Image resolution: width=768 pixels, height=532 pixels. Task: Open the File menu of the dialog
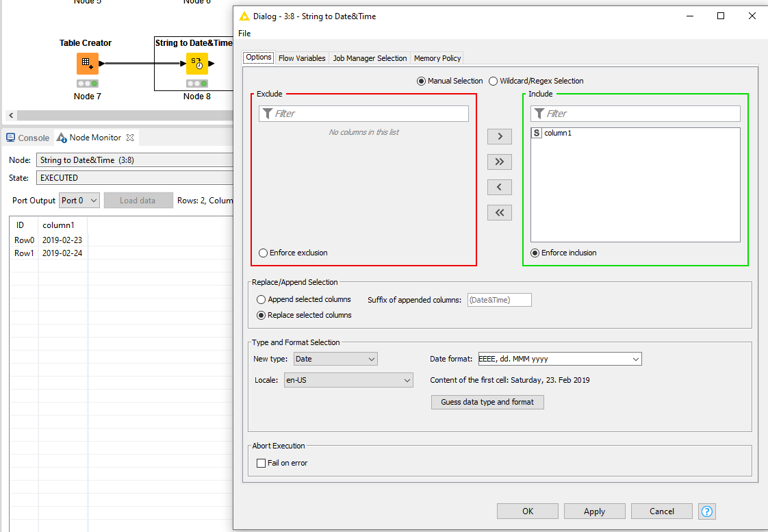pos(244,33)
